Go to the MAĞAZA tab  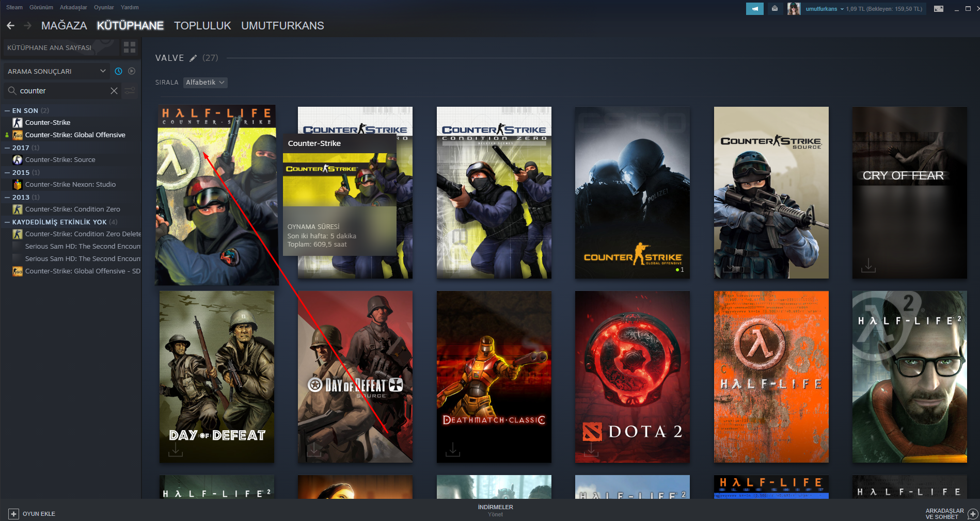(64, 26)
